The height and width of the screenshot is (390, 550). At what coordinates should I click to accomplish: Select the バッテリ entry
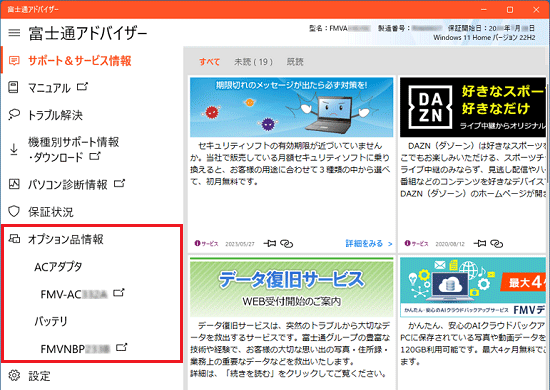pos(51,321)
